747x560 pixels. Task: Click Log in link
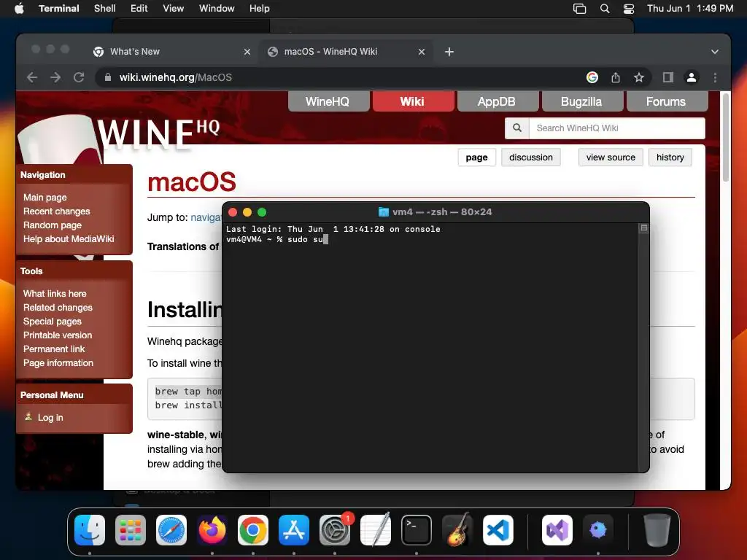(50, 417)
